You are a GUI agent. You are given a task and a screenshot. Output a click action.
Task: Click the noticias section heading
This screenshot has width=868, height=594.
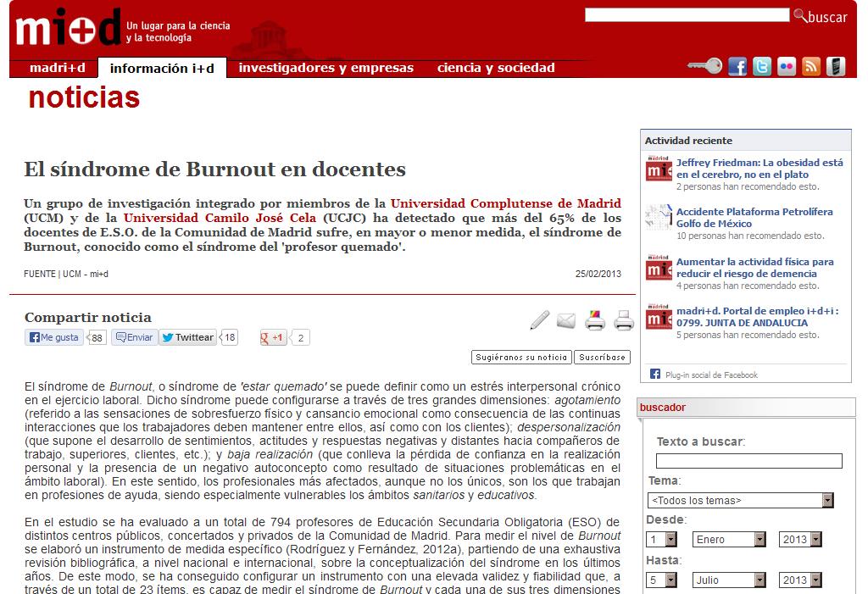point(84,97)
